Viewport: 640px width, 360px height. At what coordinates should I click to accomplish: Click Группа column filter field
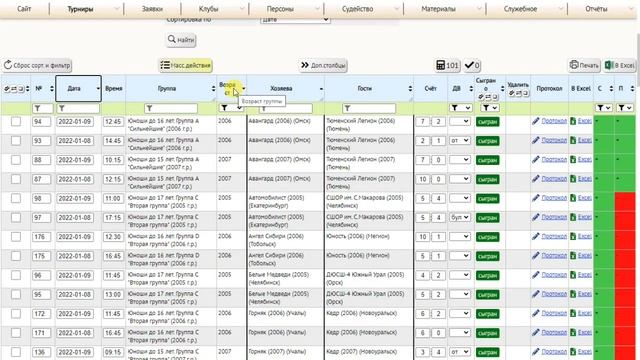click(x=171, y=108)
